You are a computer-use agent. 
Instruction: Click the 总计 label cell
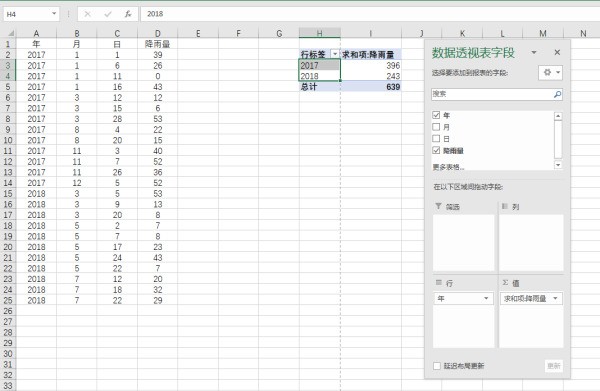pyautogui.click(x=320, y=87)
